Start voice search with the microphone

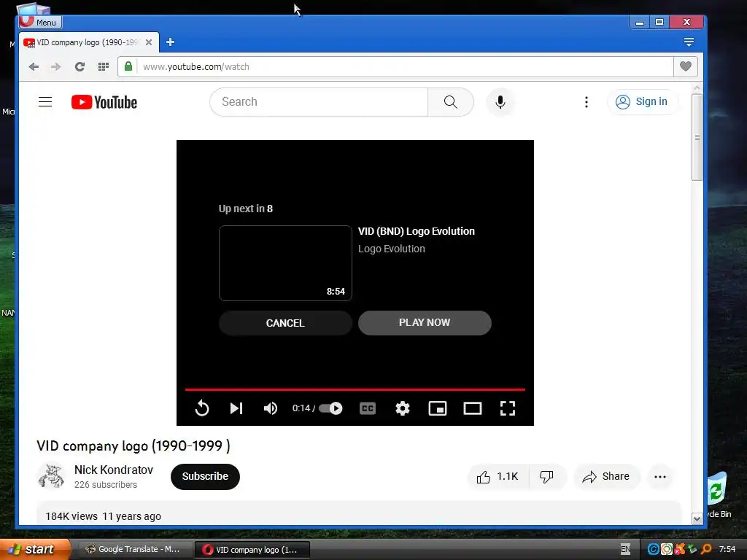pos(500,102)
